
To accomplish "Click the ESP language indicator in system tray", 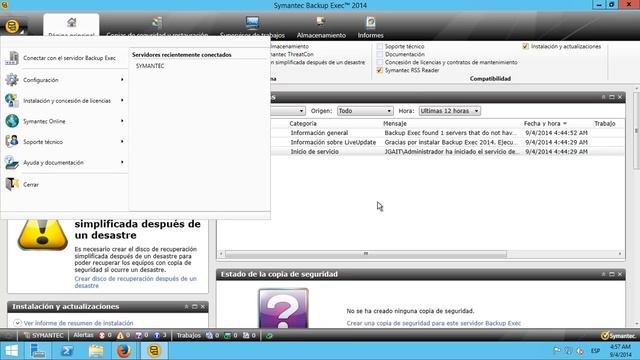I will tap(596, 351).
